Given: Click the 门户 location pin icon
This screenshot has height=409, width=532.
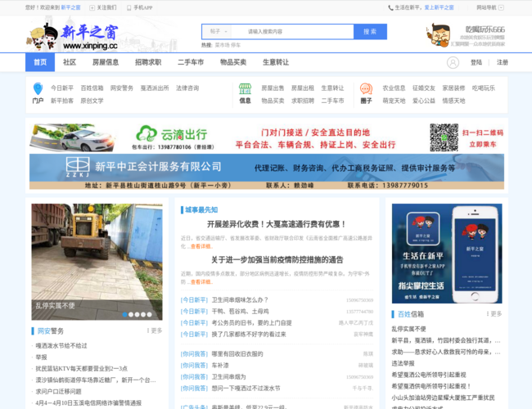Looking at the screenshot, I should pos(38,88).
